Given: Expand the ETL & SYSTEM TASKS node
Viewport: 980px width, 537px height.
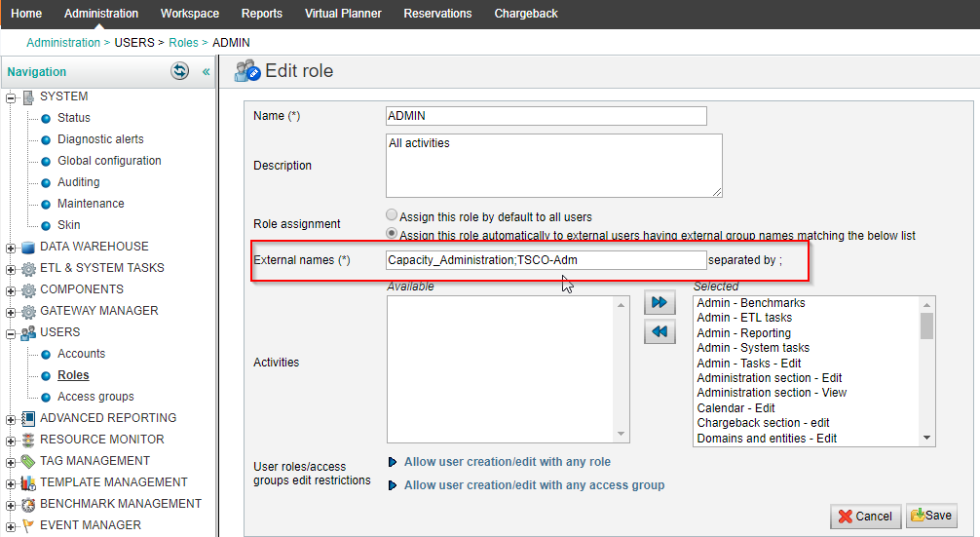Looking at the screenshot, I should click(12, 269).
